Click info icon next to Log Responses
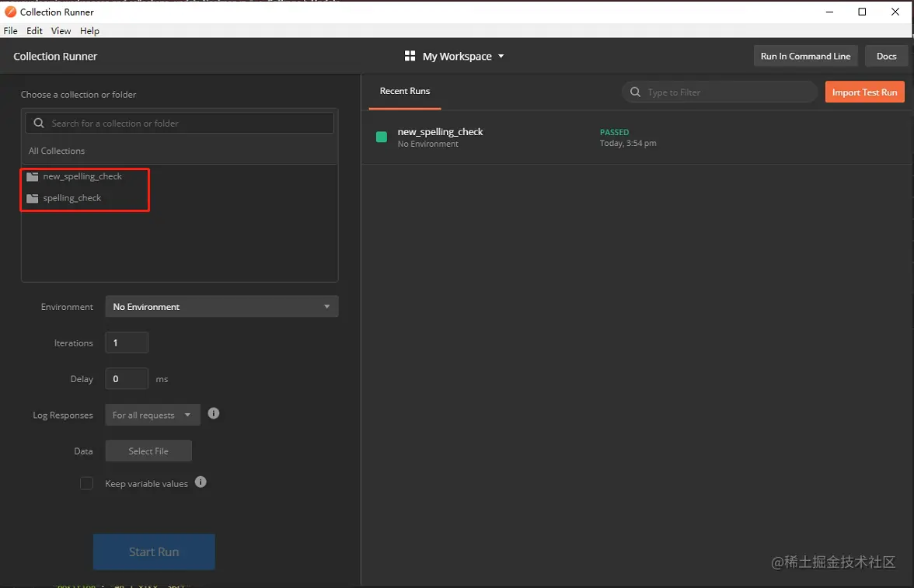914x588 pixels. (214, 414)
